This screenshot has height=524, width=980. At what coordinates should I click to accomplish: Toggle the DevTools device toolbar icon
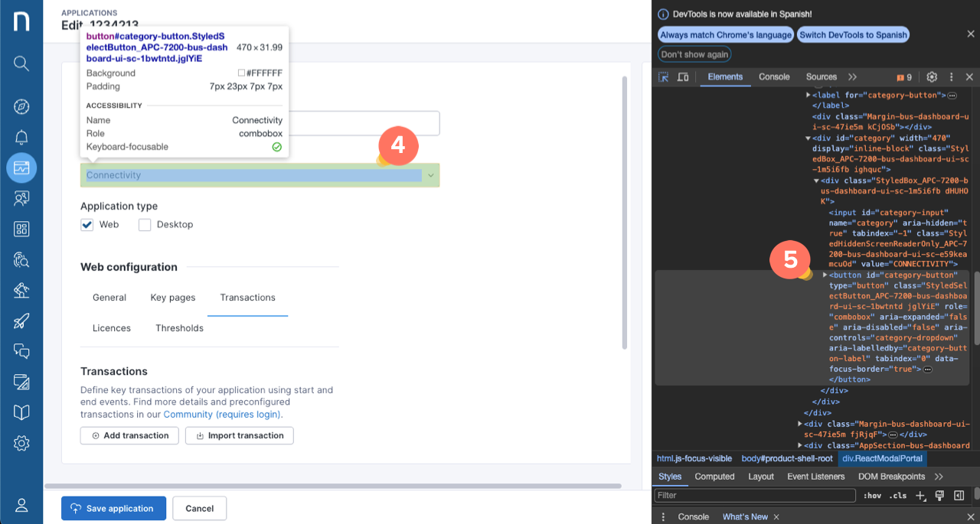click(x=683, y=77)
